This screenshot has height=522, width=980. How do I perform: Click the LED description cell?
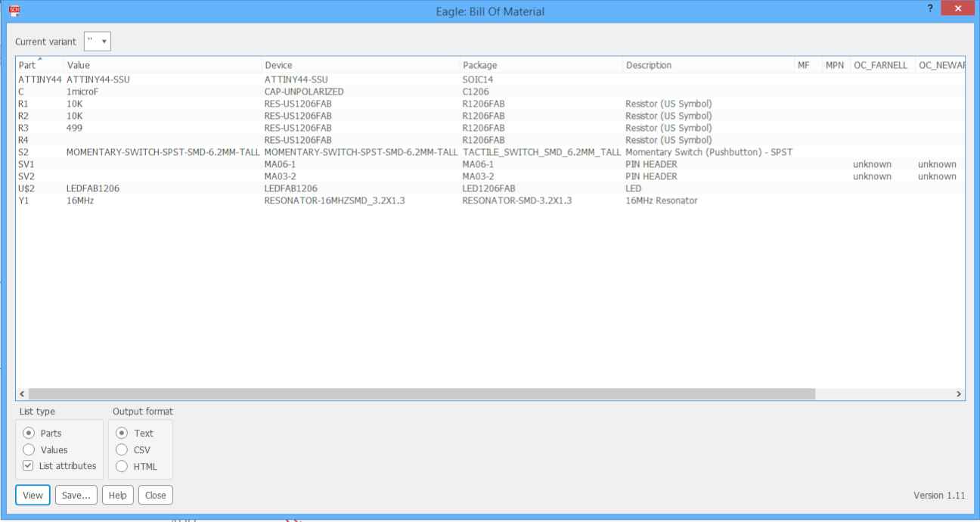click(x=633, y=188)
